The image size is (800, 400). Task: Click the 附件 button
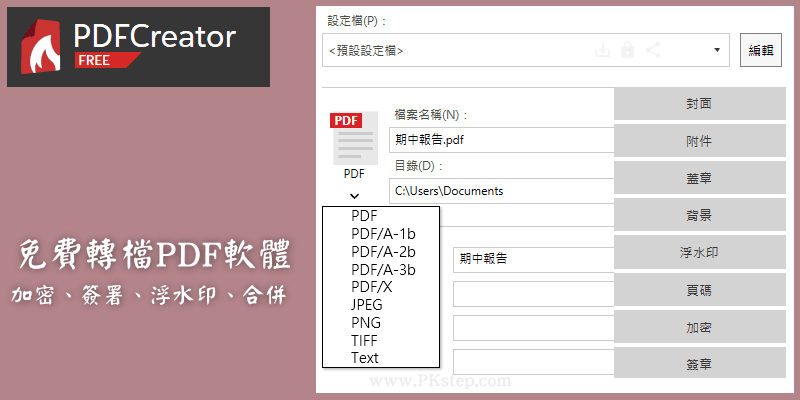click(699, 141)
